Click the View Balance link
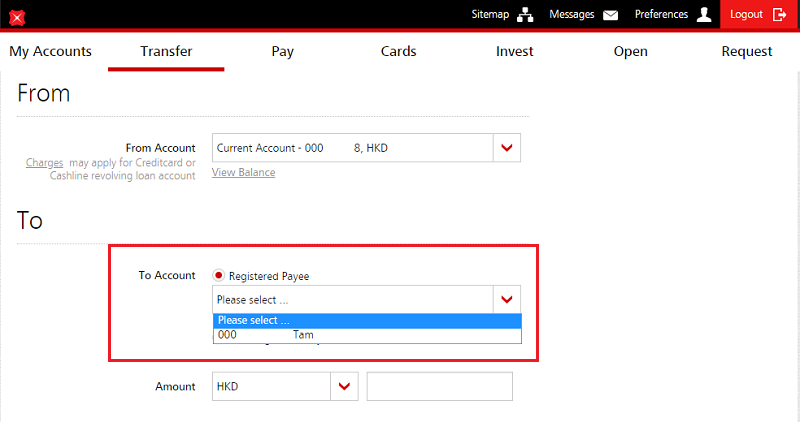The image size is (800, 422). pos(243,172)
